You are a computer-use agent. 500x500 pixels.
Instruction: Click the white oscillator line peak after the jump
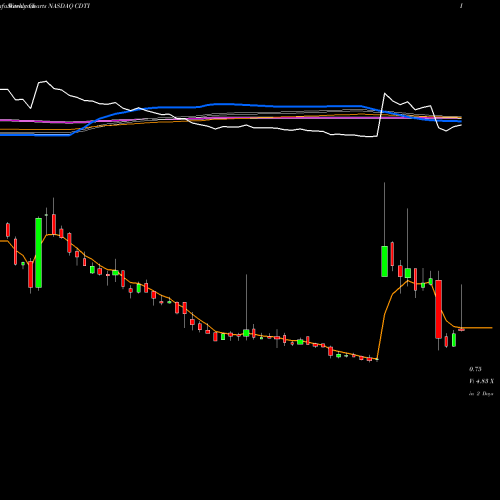(385, 94)
